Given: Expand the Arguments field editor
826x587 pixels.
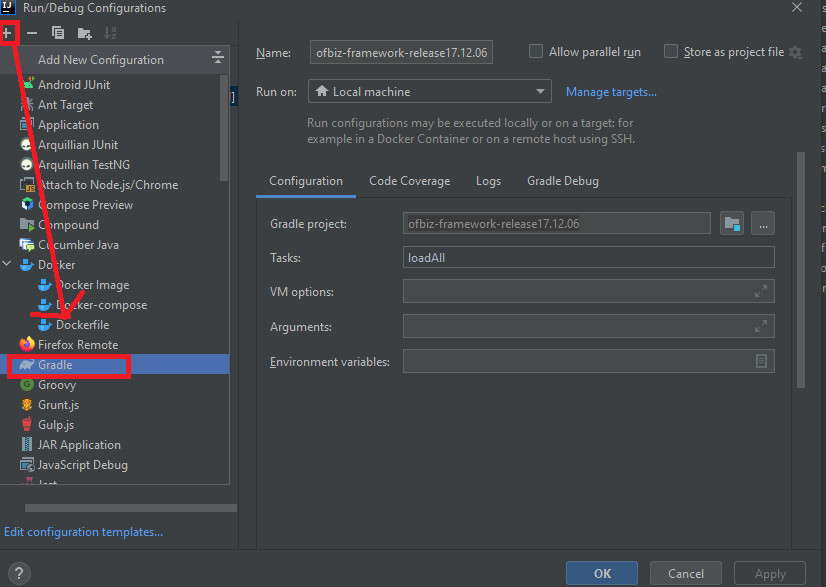Looking at the screenshot, I should (x=762, y=326).
